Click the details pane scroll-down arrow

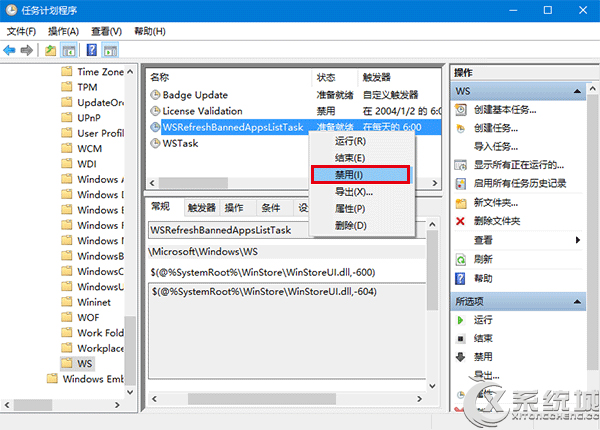click(x=432, y=386)
